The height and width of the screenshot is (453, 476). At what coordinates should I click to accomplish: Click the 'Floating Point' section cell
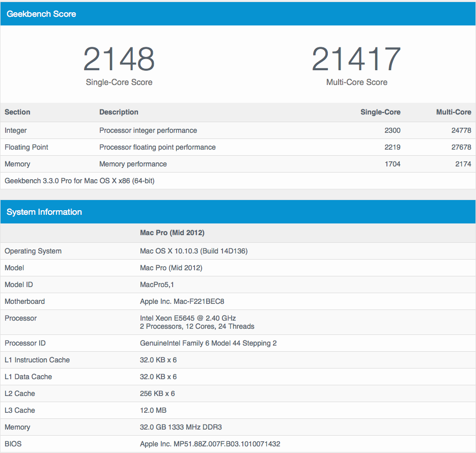pyautogui.click(x=26, y=147)
